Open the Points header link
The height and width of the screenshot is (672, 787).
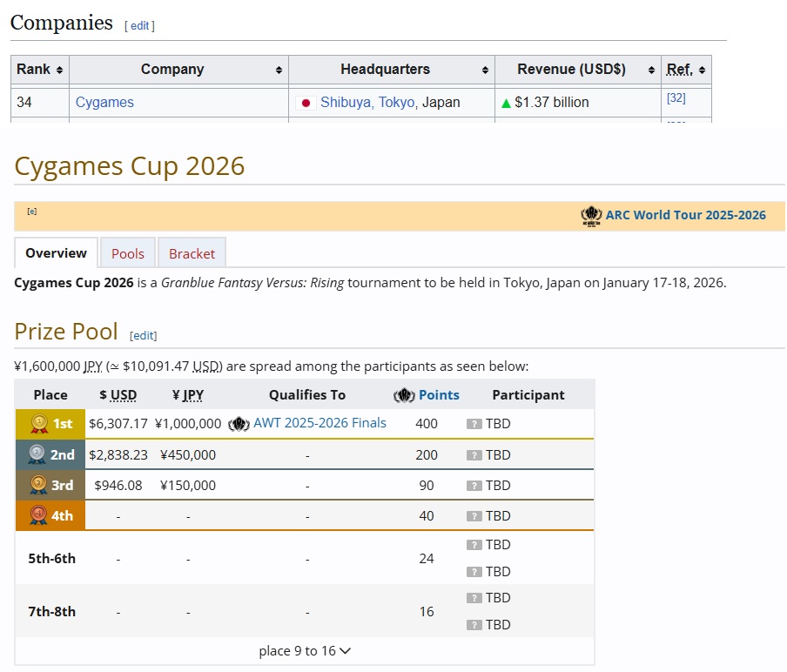[x=439, y=395]
